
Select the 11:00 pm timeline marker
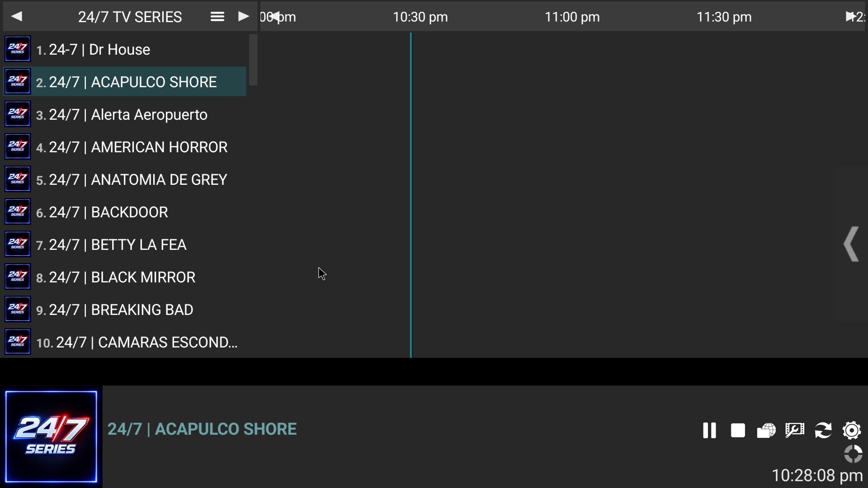click(x=572, y=17)
